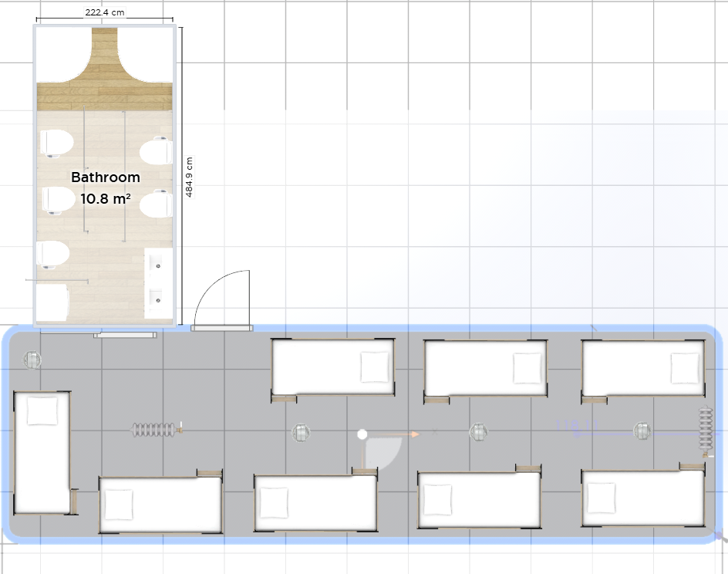Select the vertical bed along the left wall
This screenshot has height=574, width=728.
tap(42, 452)
